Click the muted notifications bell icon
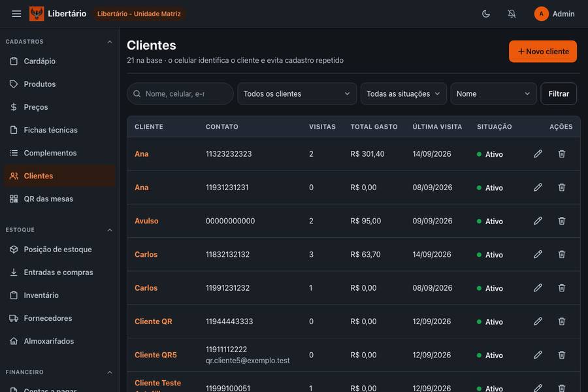Image resolution: width=588 pixels, height=392 pixels. pos(512,14)
